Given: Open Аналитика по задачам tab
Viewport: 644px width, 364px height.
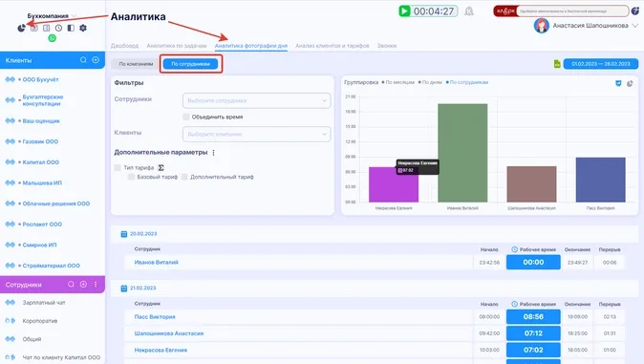Looking at the screenshot, I should pyautogui.click(x=177, y=46).
